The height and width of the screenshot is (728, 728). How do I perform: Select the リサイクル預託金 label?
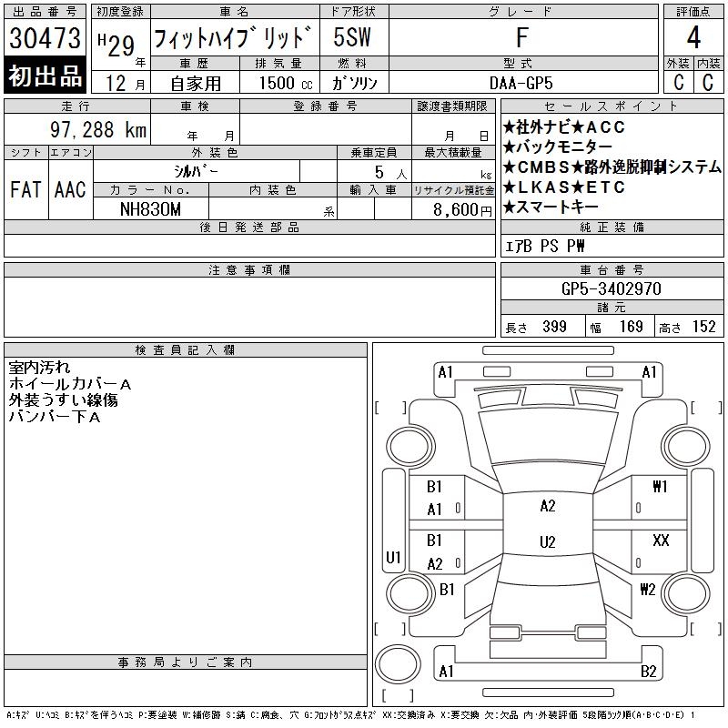[453, 190]
